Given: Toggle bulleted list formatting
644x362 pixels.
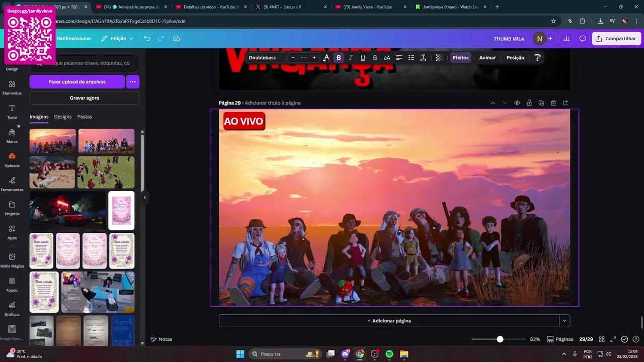Looking at the screenshot, I should pyautogui.click(x=411, y=58).
